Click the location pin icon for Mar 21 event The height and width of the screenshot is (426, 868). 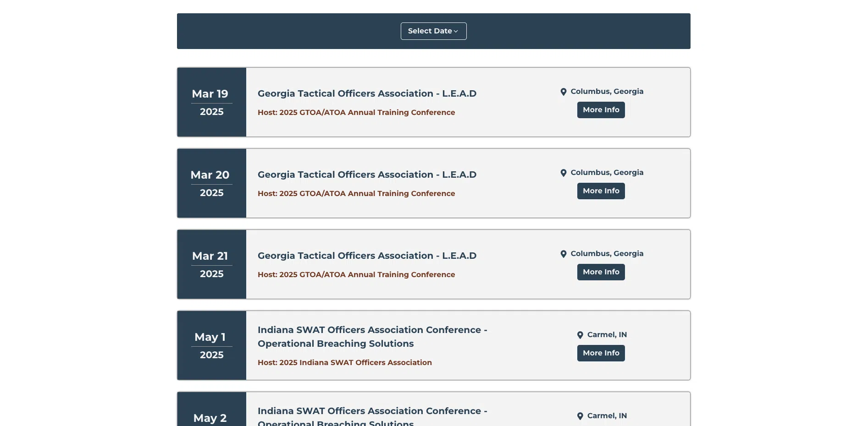coord(564,254)
